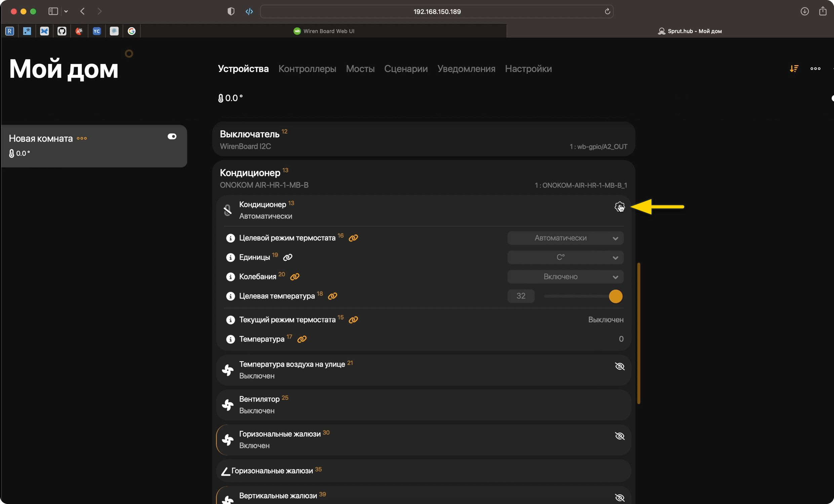The image size is (834, 504).
Task: Click the sort devices icon
Action: [794, 69]
